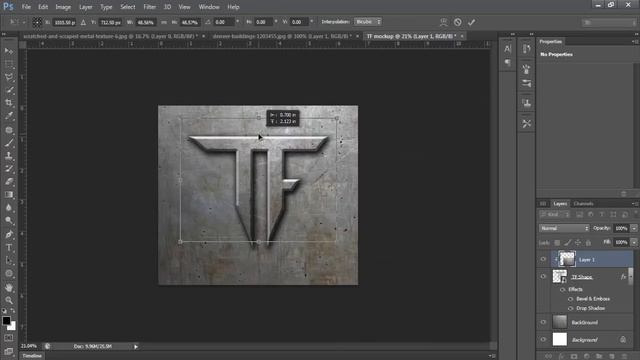Viewport: 640px width, 360px height.
Task: Click the background white color swatch
Action: [12, 326]
